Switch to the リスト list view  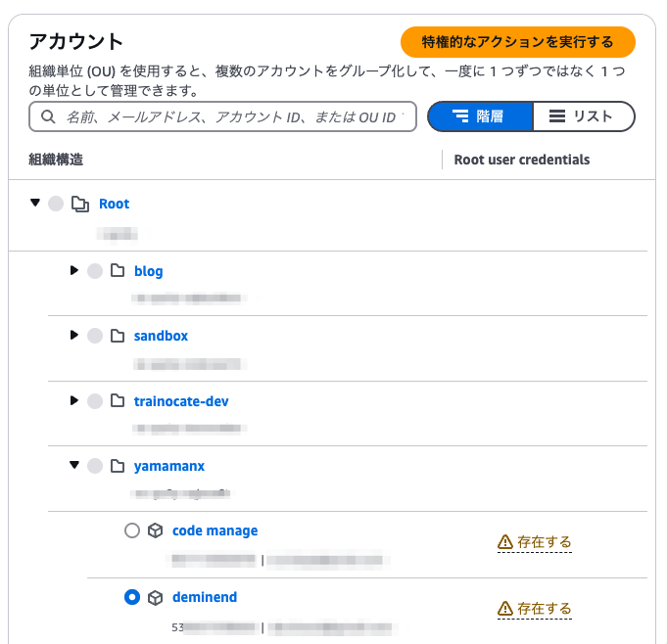coord(584,116)
